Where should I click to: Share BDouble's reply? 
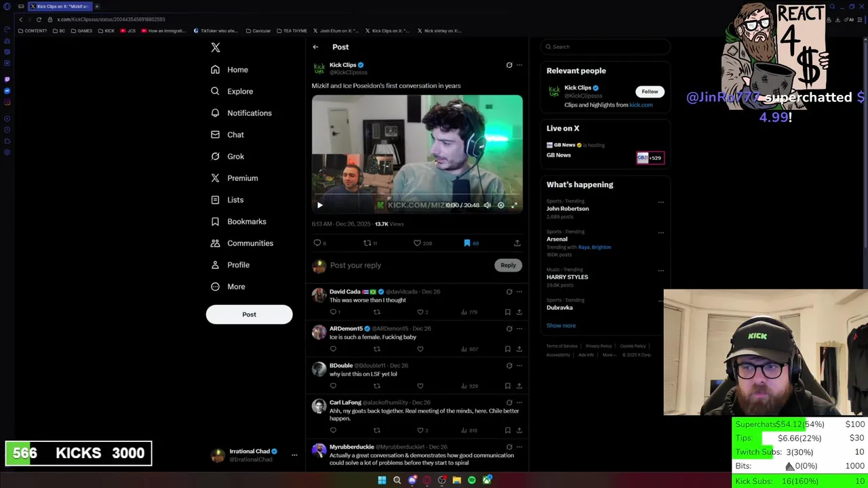click(519, 386)
